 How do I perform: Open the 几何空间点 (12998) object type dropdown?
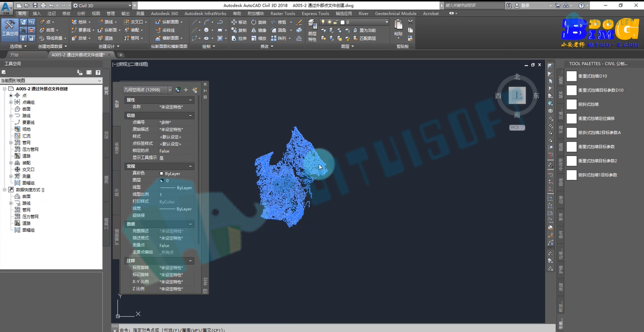point(147,90)
